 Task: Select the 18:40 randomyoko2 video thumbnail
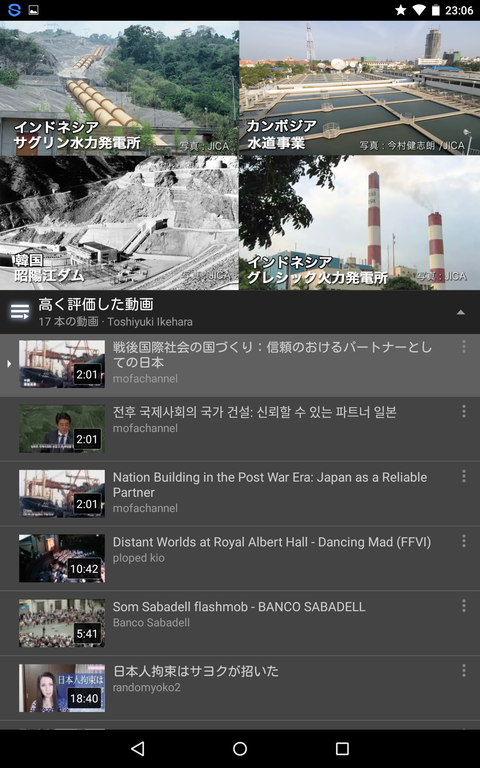click(x=62, y=688)
